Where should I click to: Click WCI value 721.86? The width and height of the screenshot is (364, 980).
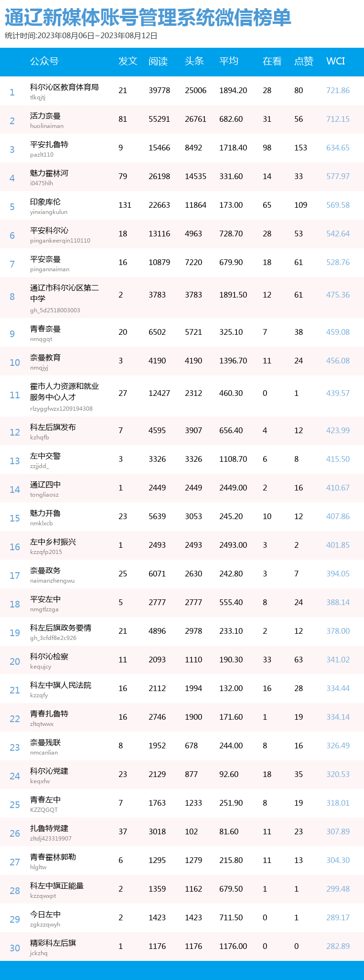[x=338, y=90]
